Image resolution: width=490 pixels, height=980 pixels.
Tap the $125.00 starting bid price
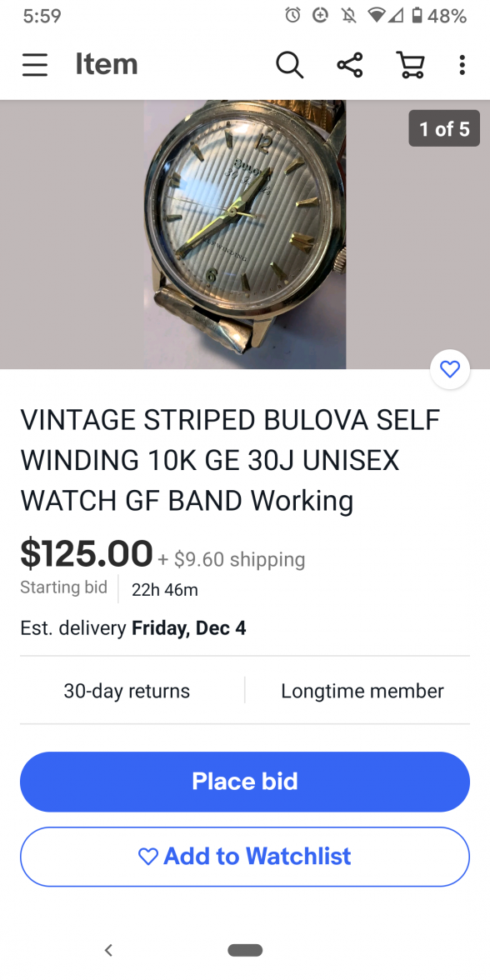click(87, 553)
